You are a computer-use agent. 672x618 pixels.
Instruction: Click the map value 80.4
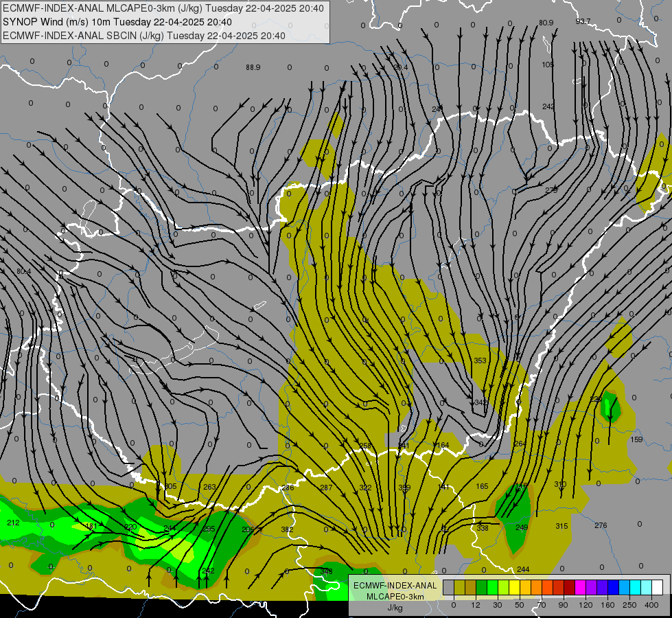tap(24, 271)
